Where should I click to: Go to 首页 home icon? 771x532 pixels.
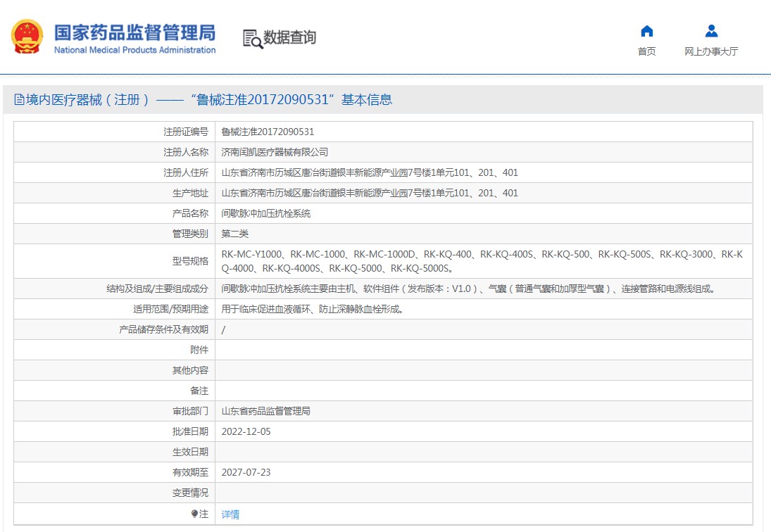[x=646, y=32]
